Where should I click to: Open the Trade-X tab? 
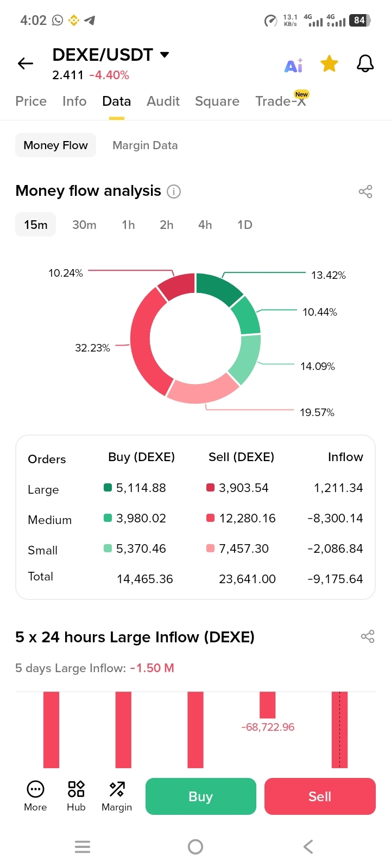pyautogui.click(x=281, y=101)
